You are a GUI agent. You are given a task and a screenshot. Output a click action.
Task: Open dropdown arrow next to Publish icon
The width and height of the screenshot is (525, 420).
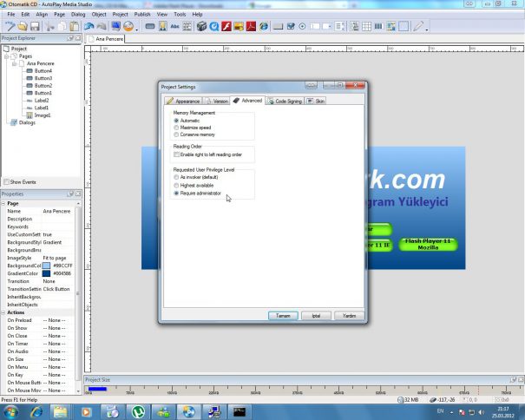pos(137,28)
